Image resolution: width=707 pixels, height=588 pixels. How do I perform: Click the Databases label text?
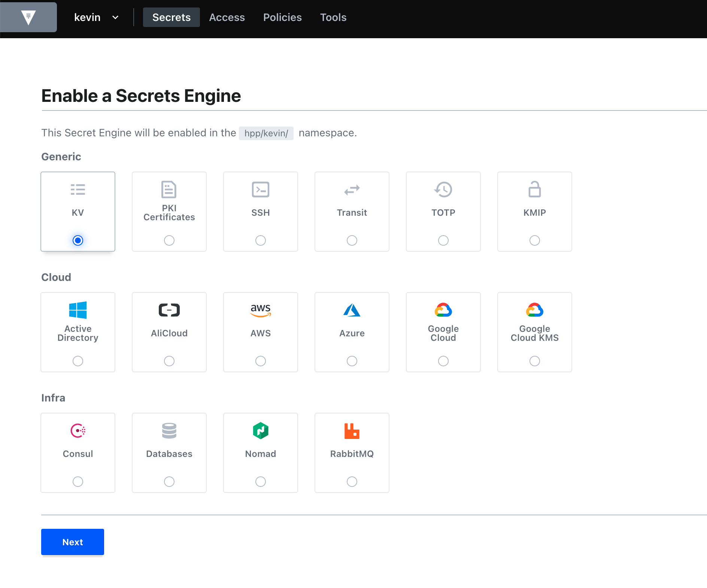click(x=169, y=454)
